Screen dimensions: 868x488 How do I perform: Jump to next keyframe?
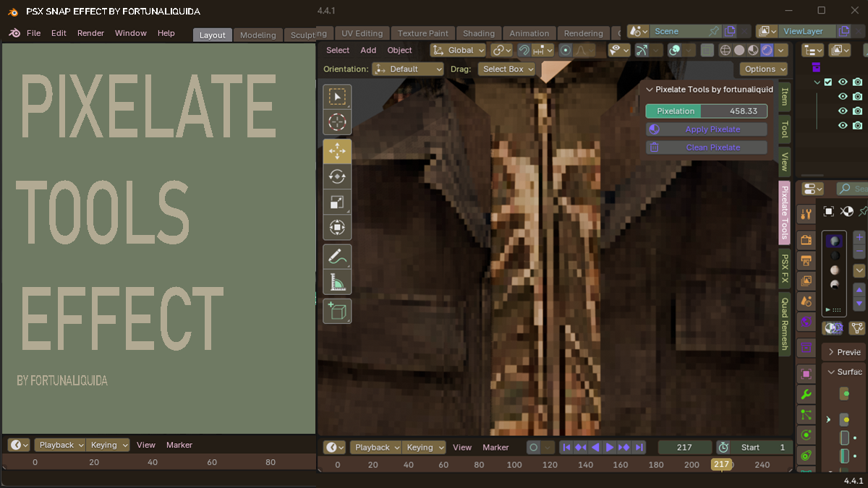click(x=624, y=448)
